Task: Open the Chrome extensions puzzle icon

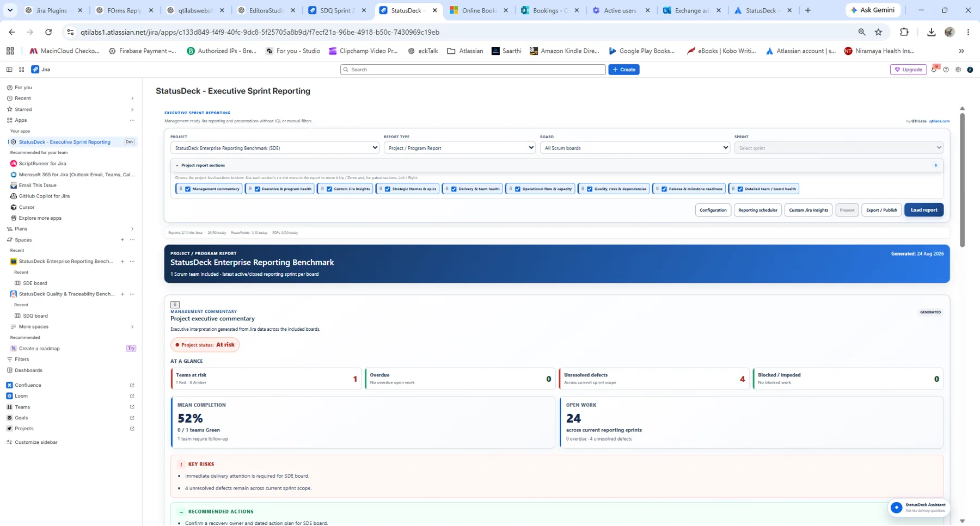Action: point(904,32)
